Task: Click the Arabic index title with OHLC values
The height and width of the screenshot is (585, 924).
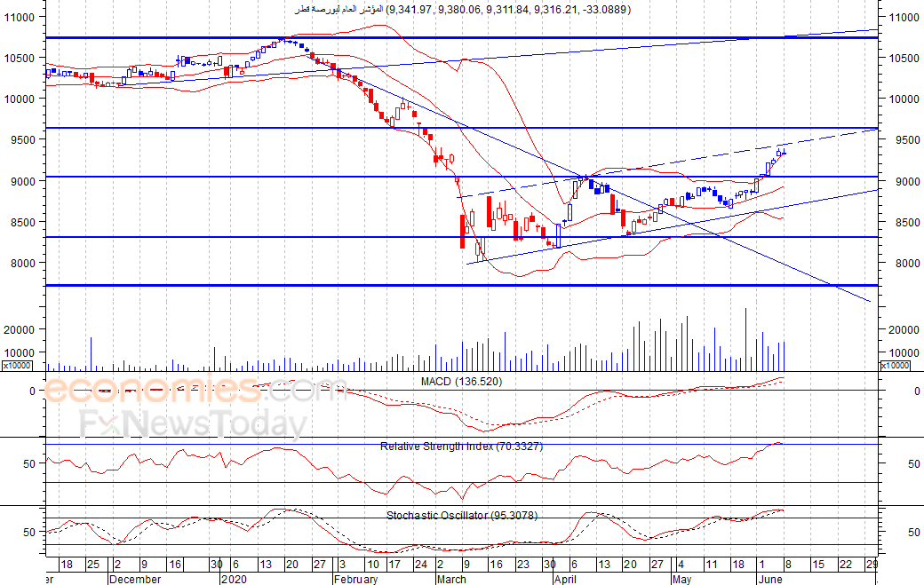Action: (x=463, y=10)
